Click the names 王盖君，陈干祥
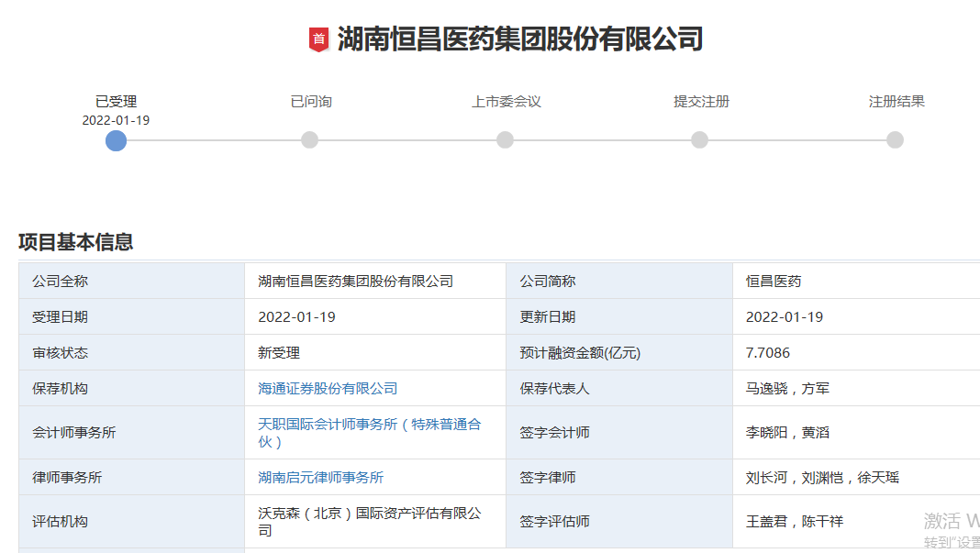Screen dimensions: 980x553 coord(795,521)
